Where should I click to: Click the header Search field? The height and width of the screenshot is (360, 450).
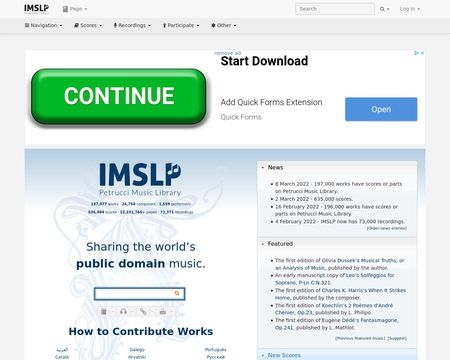pos(335,9)
